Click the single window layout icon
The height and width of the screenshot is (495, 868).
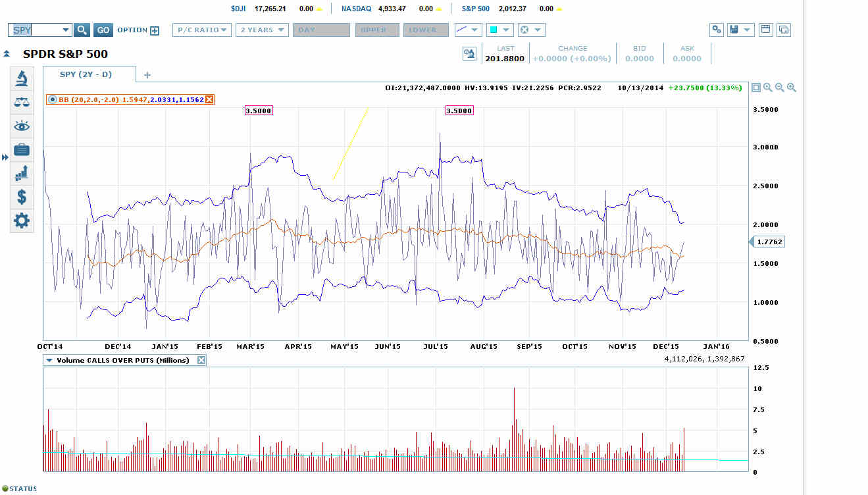pyautogui.click(x=766, y=30)
